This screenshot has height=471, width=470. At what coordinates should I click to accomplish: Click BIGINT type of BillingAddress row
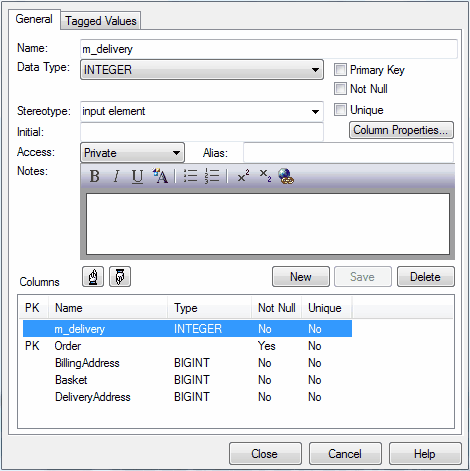[192, 363]
